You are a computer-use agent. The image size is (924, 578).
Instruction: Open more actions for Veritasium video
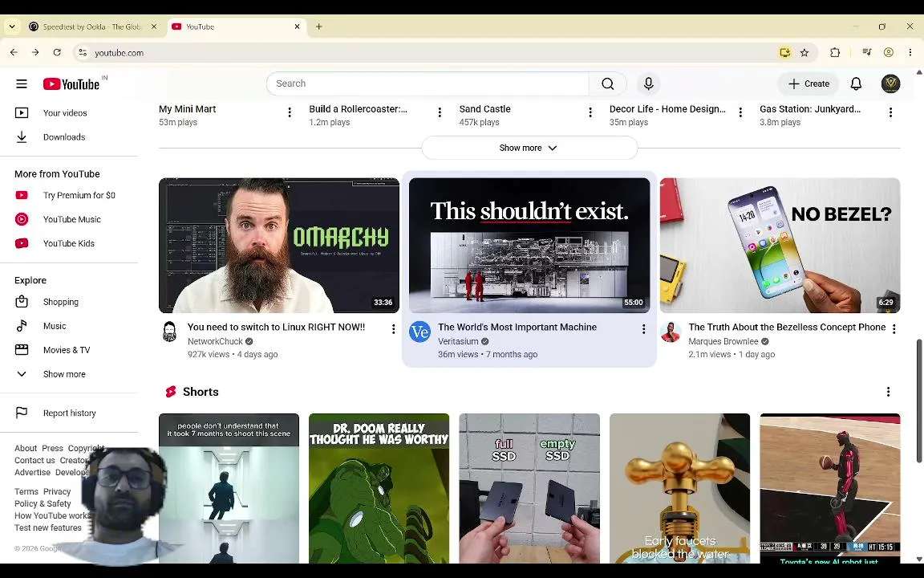point(643,329)
